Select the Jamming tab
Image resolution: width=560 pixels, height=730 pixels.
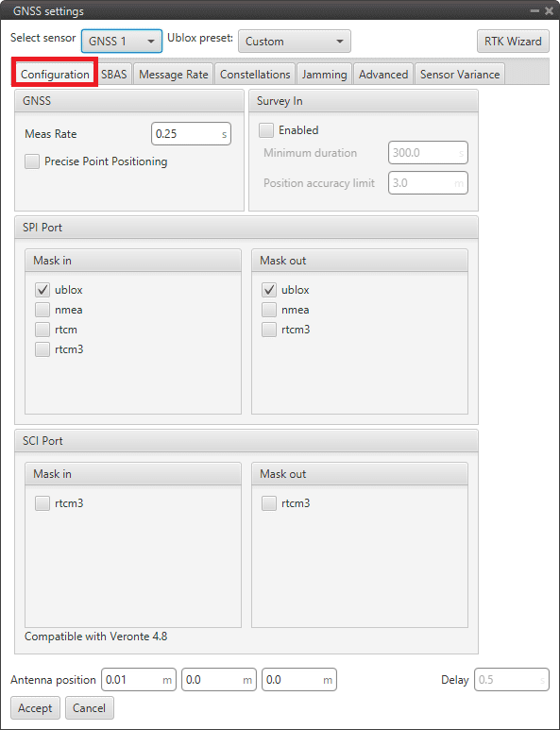325,75
